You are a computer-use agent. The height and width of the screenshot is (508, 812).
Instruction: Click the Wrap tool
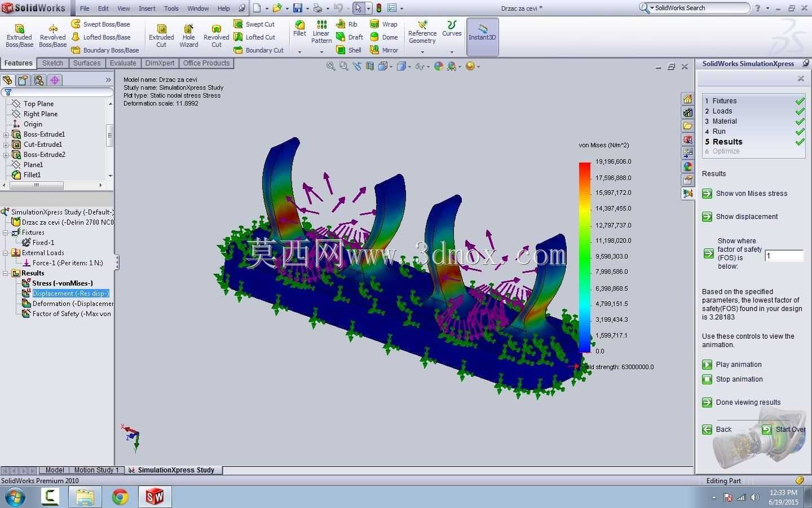click(x=383, y=24)
